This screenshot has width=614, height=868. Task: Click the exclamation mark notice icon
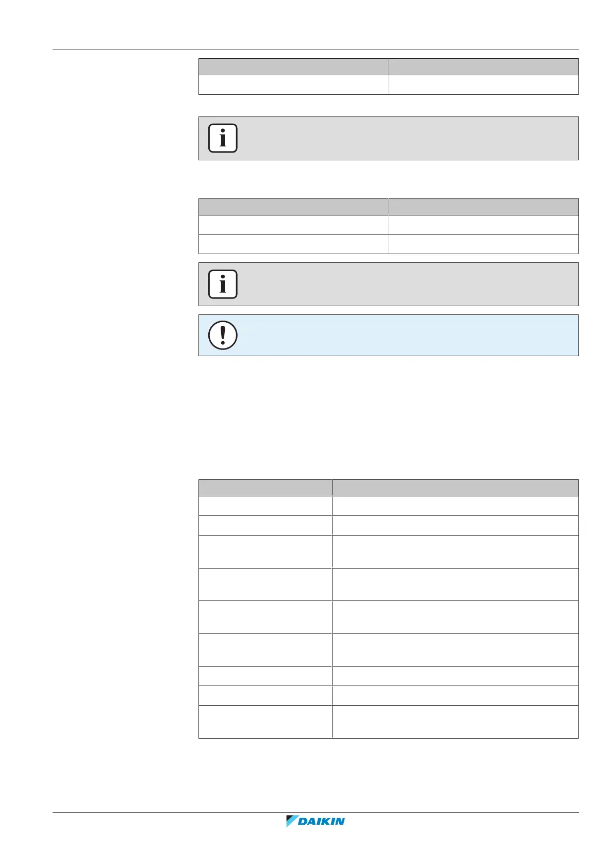point(223,335)
